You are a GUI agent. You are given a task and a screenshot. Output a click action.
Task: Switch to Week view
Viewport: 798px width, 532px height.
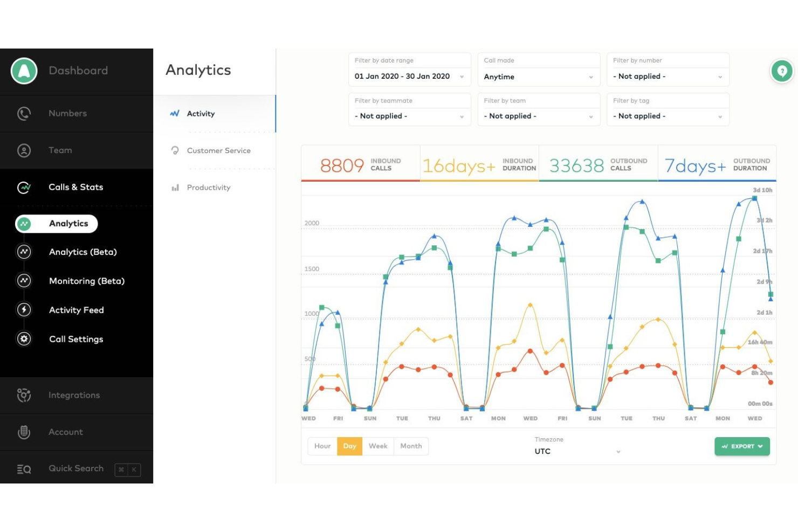point(378,446)
